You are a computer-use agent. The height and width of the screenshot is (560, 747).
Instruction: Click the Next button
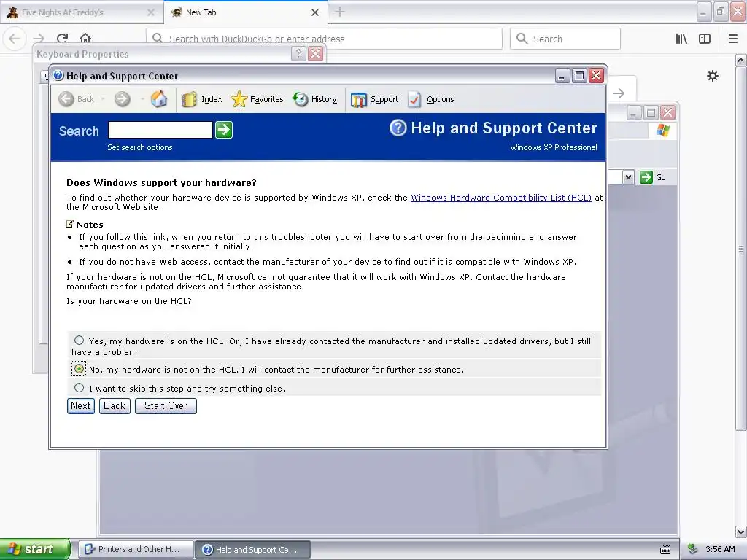pos(80,405)
